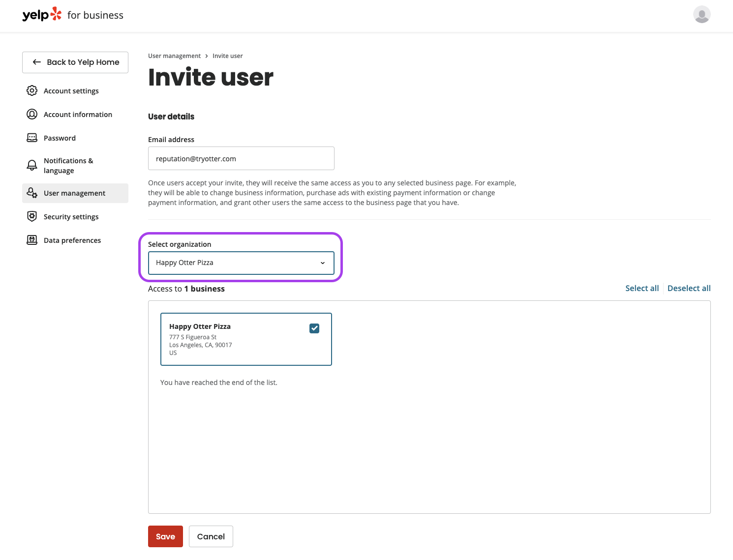The image size is (733, 560).
Task: Click the Invite user breadcrumb
Action: click(227, 56)
